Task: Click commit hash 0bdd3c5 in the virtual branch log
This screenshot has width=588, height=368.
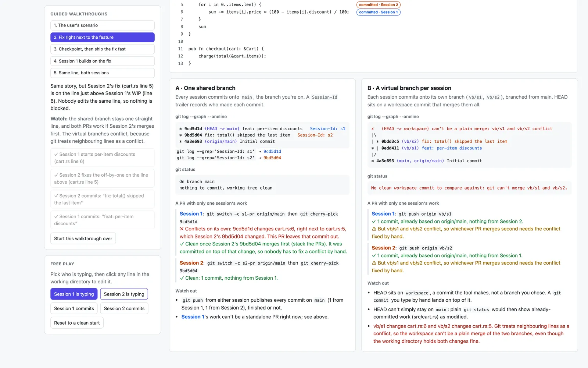Action: click(390, 141)
